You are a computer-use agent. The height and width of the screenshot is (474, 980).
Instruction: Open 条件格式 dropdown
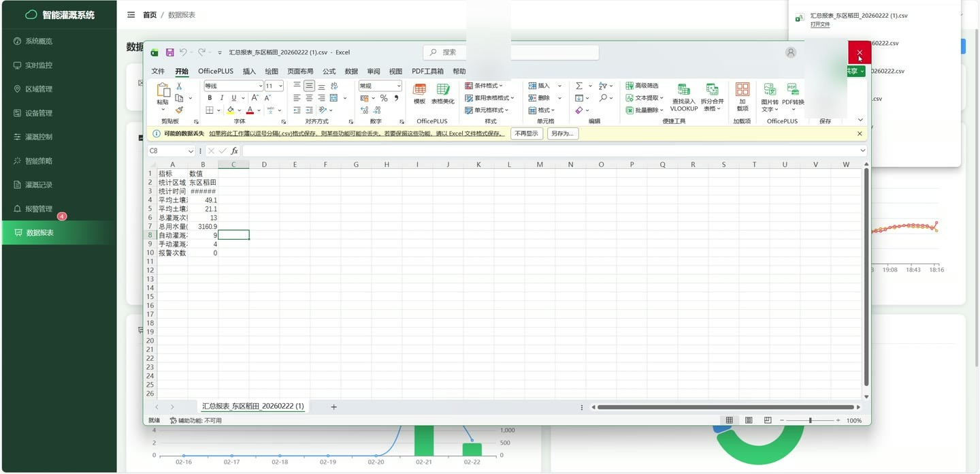(484, 86)
